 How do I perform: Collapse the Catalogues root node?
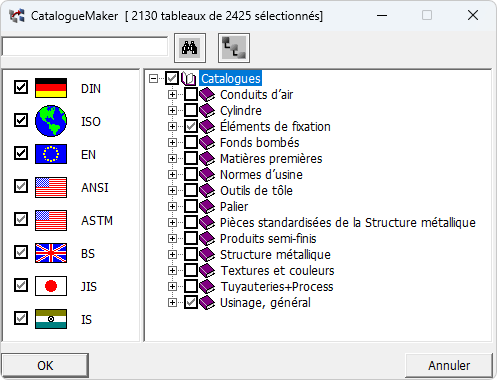pyautogui.click(x=153, y=79)
